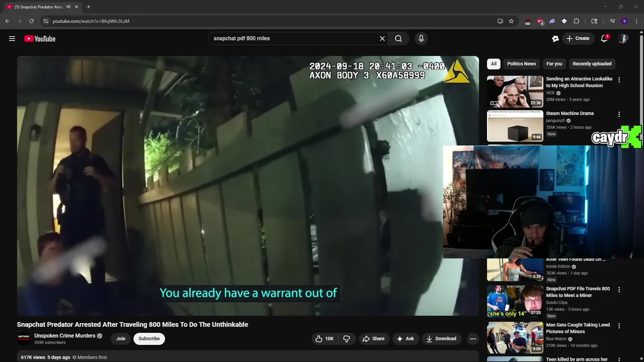
Task: Click the magnifier search button
Action: (398, 39)
